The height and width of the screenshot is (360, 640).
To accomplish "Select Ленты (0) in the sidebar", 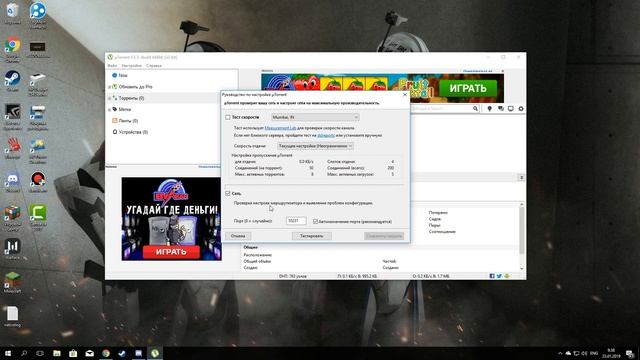I will pos(128,120).
